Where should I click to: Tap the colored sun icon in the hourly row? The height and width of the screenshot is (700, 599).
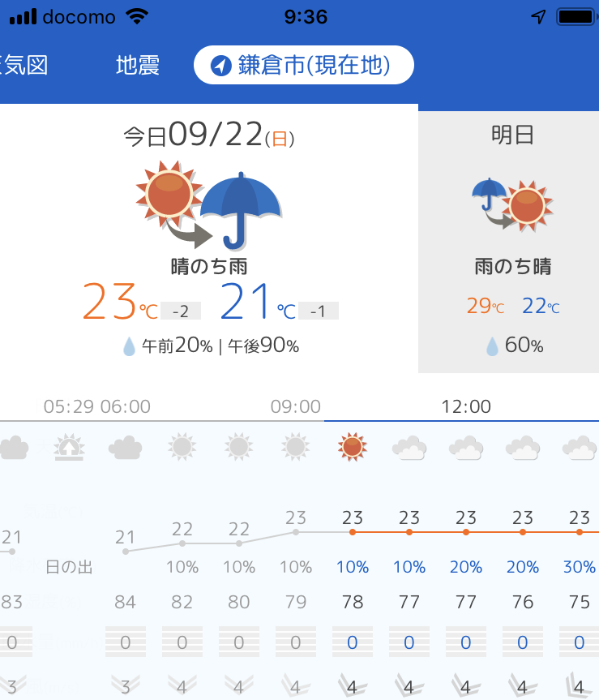353,447
